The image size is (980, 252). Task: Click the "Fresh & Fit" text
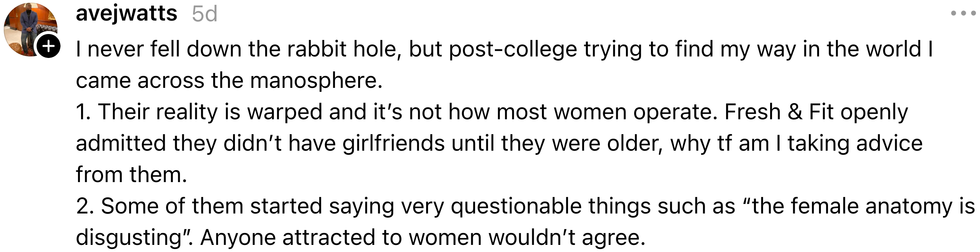click(778, 112)
